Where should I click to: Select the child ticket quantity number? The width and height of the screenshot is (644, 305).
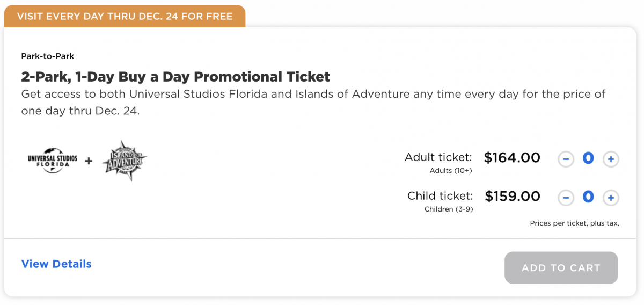(588, 197)
